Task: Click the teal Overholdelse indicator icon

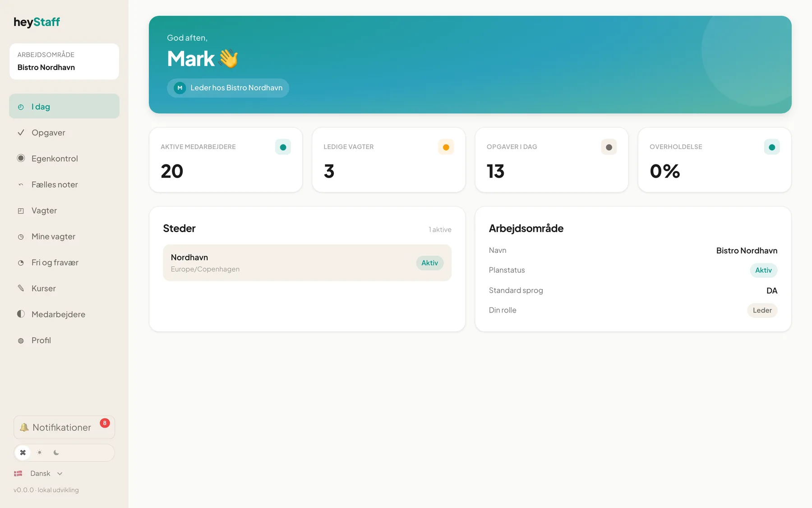Action: [x=772, y=147]
